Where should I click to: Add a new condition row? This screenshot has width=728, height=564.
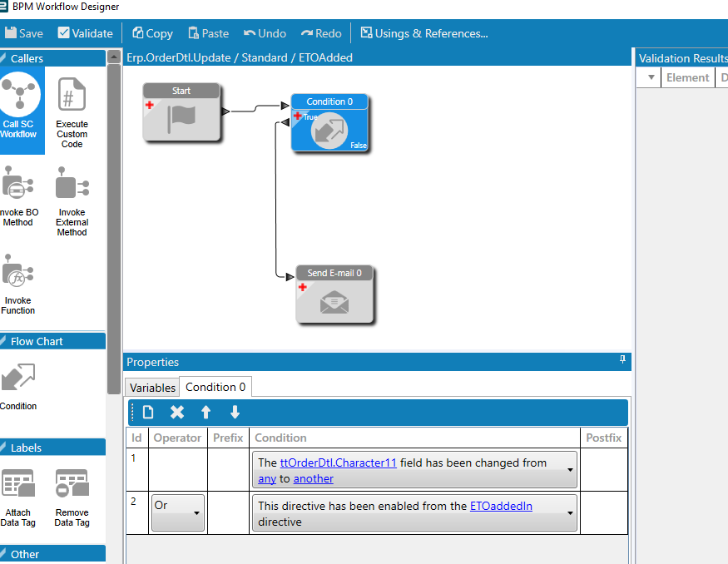pyautogui.click(x=147, y=413)
